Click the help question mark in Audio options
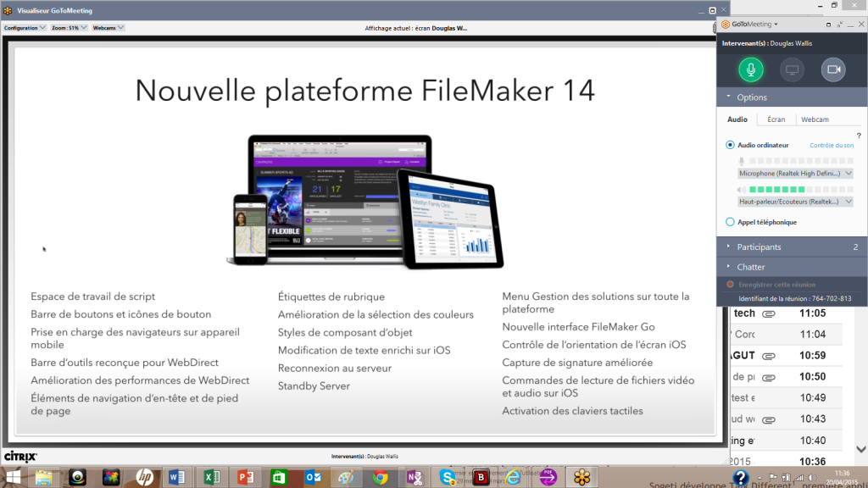Screen dimensions: 868x488 (x=858, y=134)
